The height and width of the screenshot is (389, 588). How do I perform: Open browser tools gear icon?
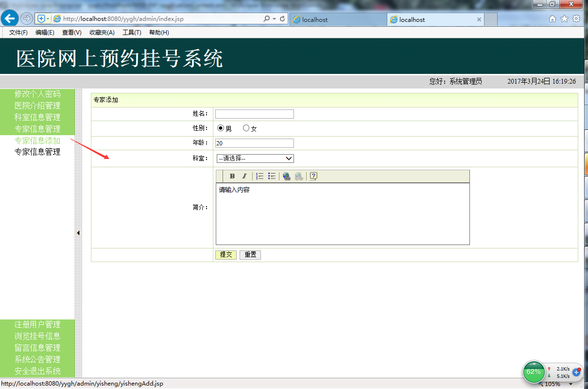click(576, 19)
